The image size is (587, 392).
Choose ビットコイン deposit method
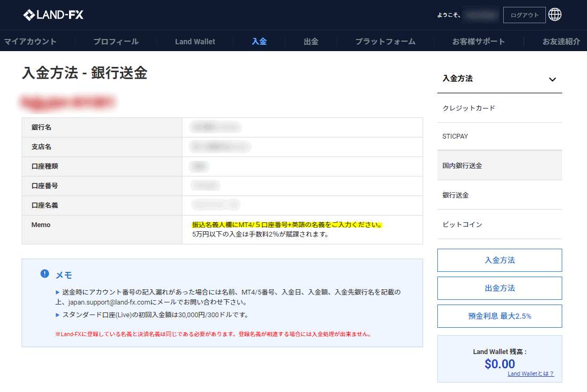(500, 224)
